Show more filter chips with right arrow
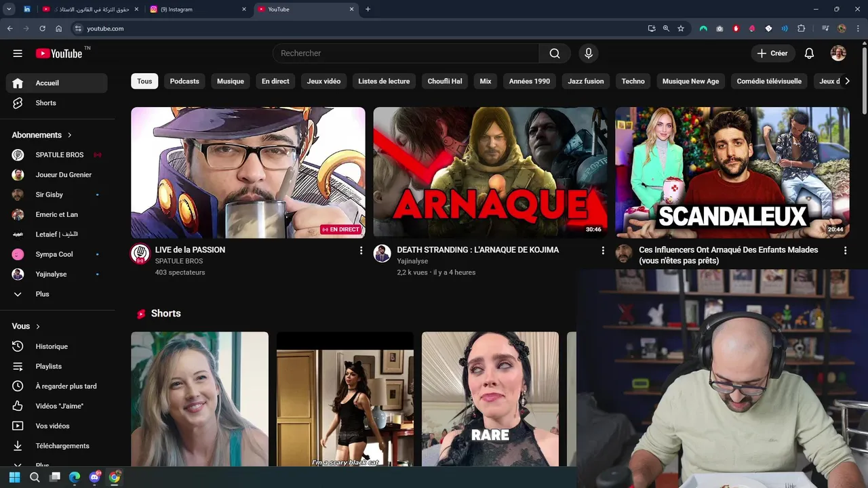 847,81
